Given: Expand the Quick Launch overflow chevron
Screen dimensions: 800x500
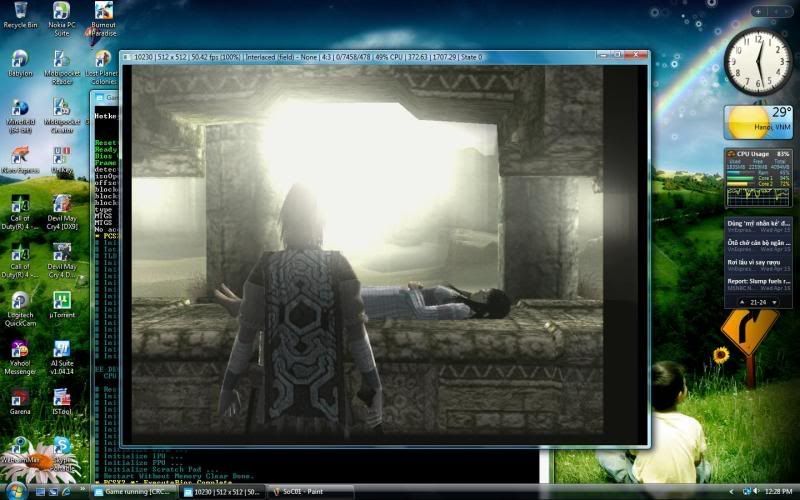Looking at the screenshot, I should [83, 491].
